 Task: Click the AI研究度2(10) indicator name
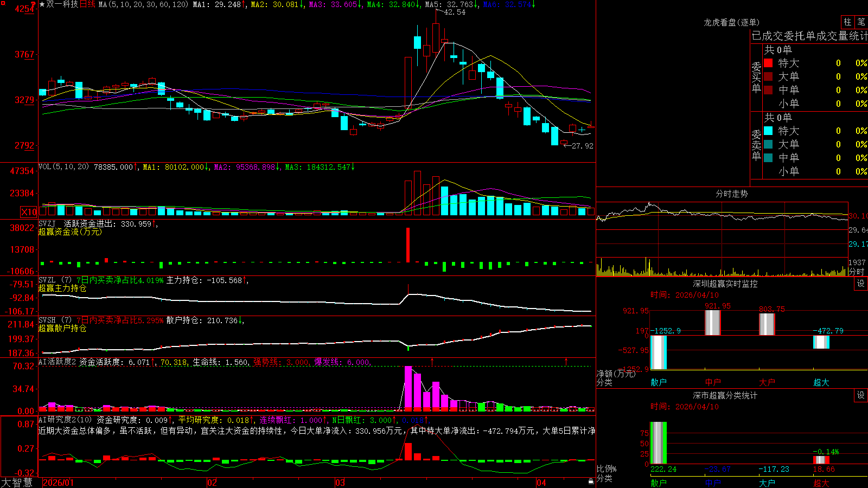pyautogui.click(x=65, y=420)
